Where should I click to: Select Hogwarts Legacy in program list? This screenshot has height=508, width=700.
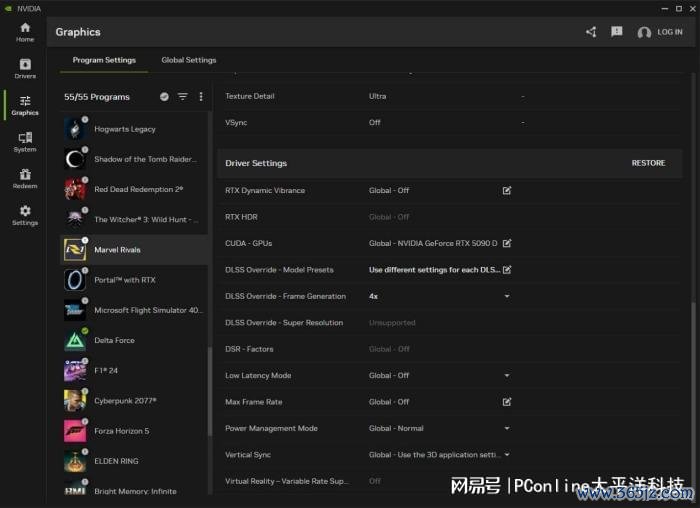pyautogui.click(x=134, y=129)
